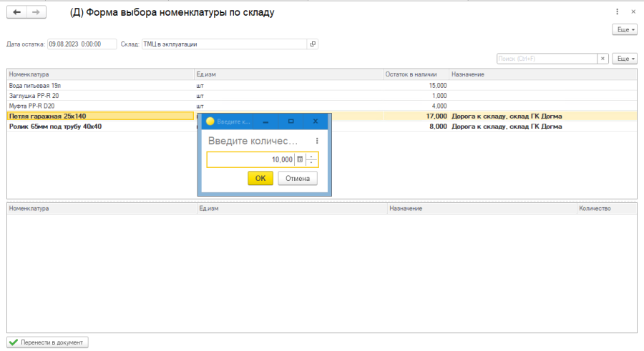Click the Дата остатка input field

(82, 44)
